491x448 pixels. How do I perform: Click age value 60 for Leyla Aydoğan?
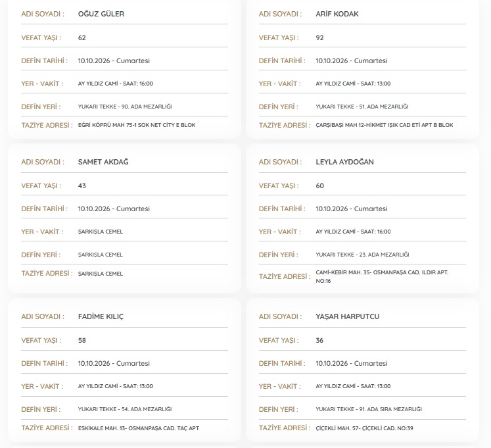pos(319,186)
